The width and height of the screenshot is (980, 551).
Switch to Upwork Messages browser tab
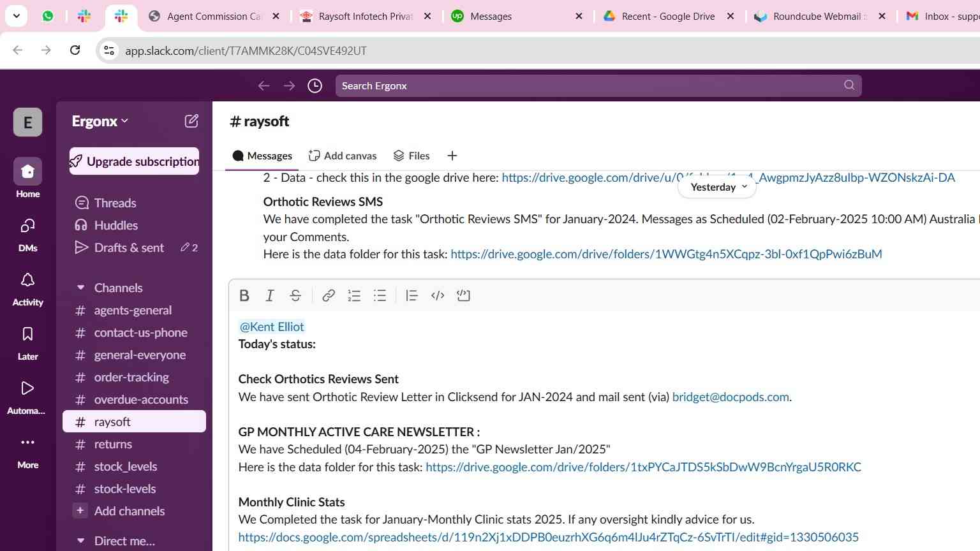(517, 16)
